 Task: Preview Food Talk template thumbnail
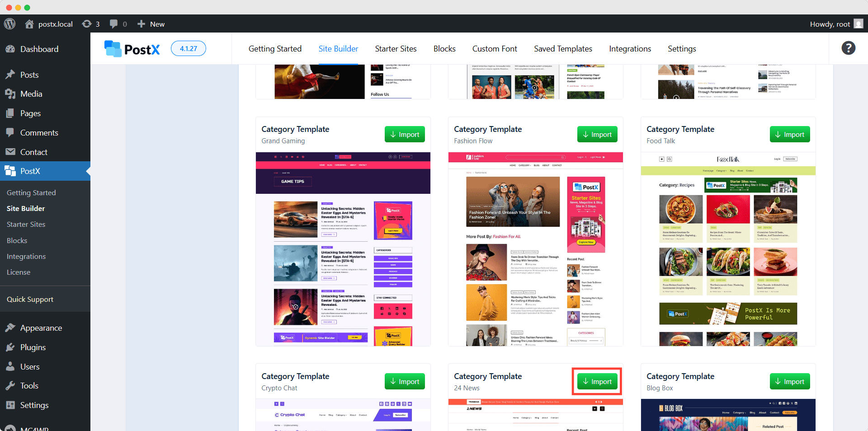[728, 249]
